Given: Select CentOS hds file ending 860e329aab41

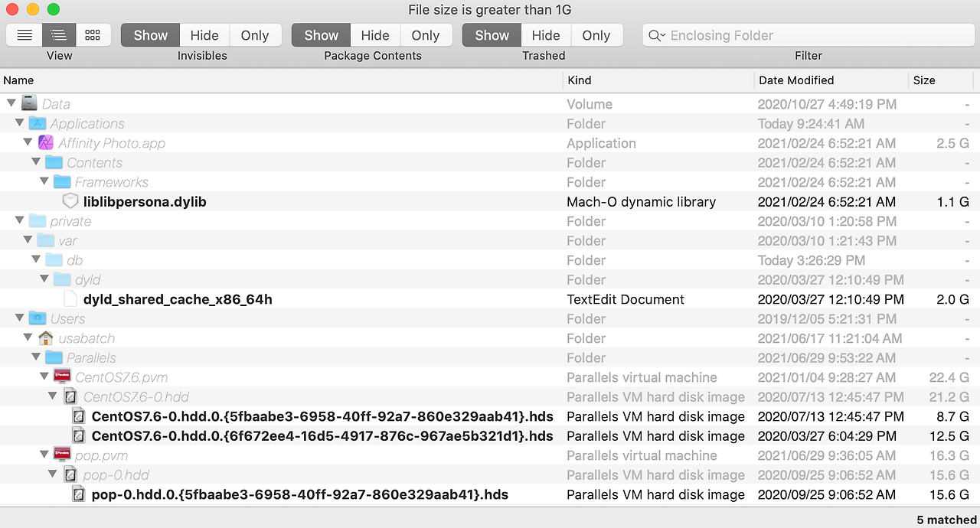Looking at the screenshot, I should point(322,416).
